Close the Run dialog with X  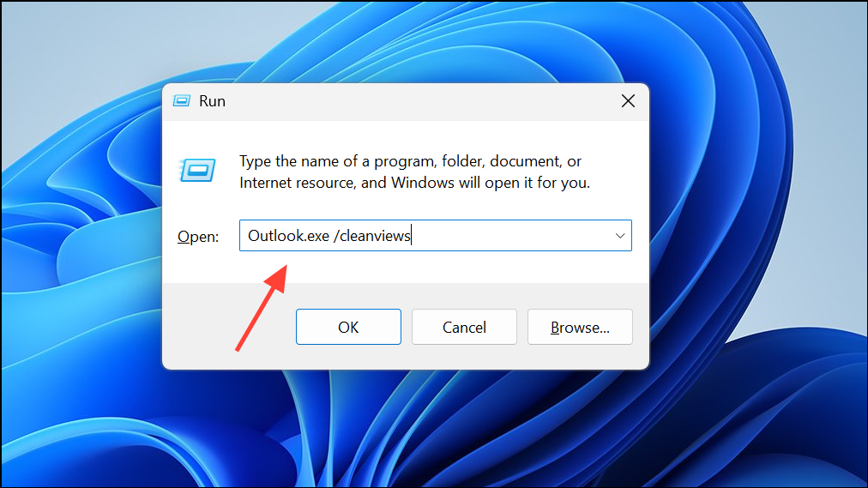628,100
